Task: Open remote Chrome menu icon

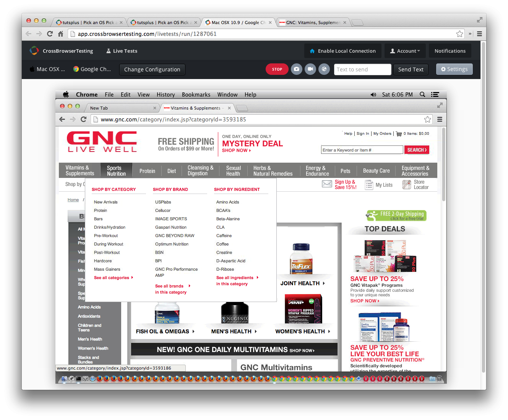Action: tap(440, 120)
